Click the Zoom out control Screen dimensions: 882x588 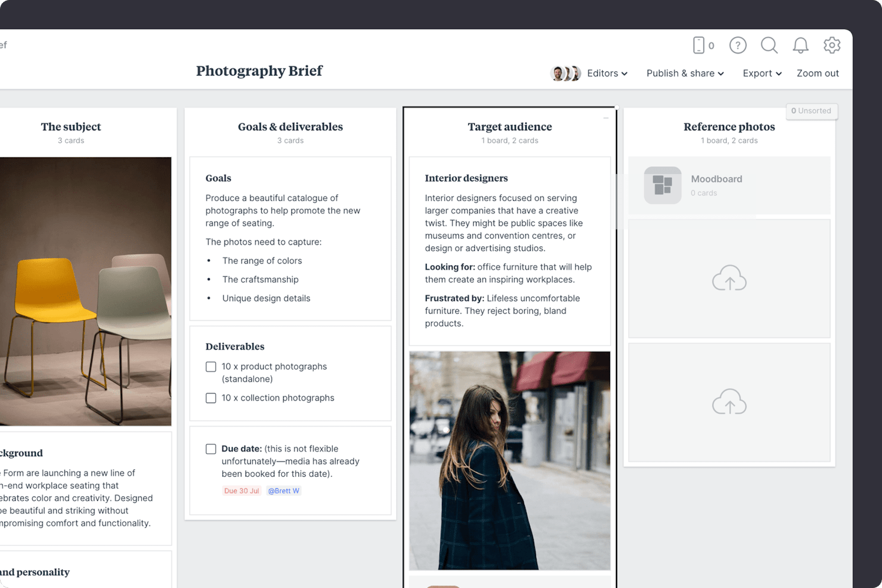click(x=817, y=73)
